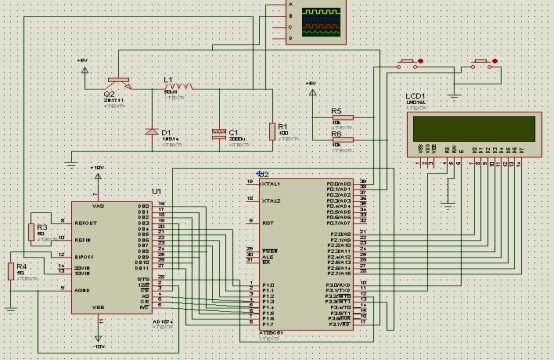Viewport: 554px width, 360px height.
Task: Click the LCD1 display screen
Action: coord(474,129)
